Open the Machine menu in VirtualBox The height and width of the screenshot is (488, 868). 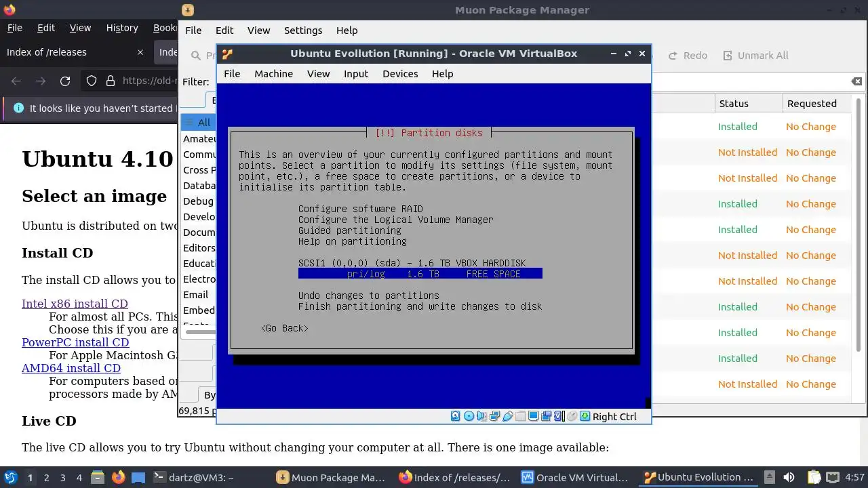pos(273,74)
